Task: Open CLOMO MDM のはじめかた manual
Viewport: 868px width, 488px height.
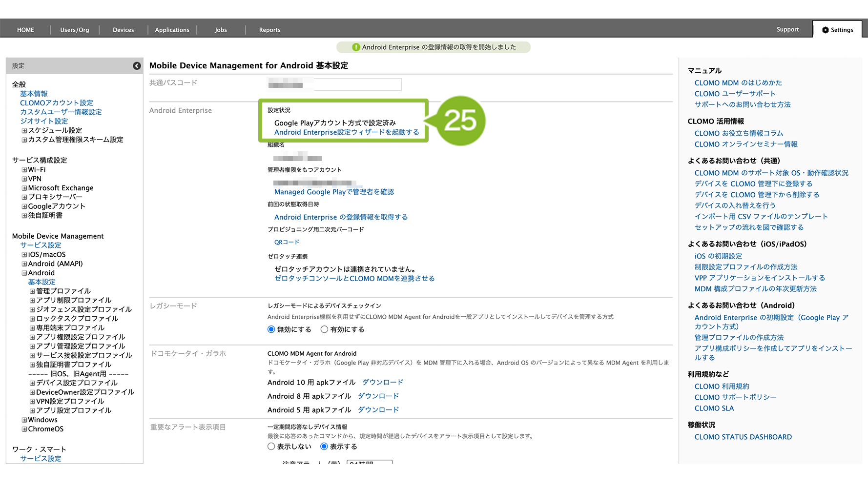Action: (738, 83)
